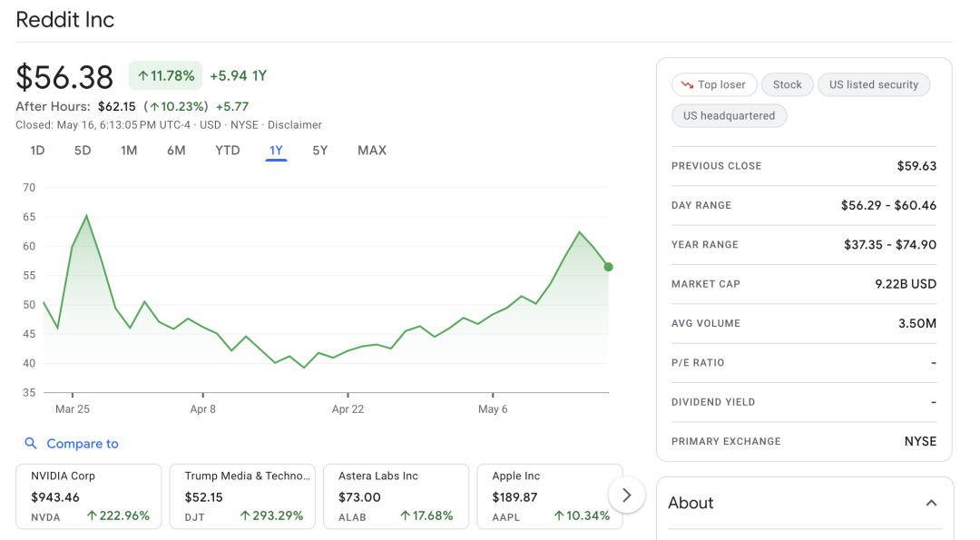
Task: Show the YTD chart range
Action: click(228, 151)
